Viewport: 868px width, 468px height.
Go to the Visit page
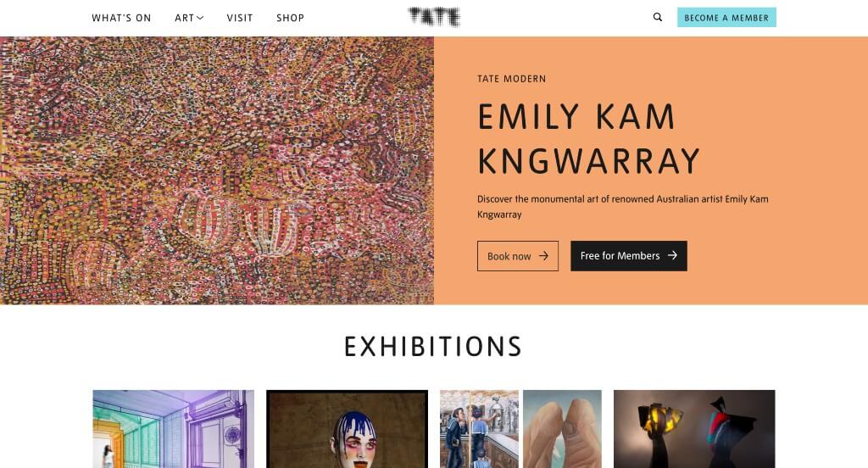(x=240, y=18)
